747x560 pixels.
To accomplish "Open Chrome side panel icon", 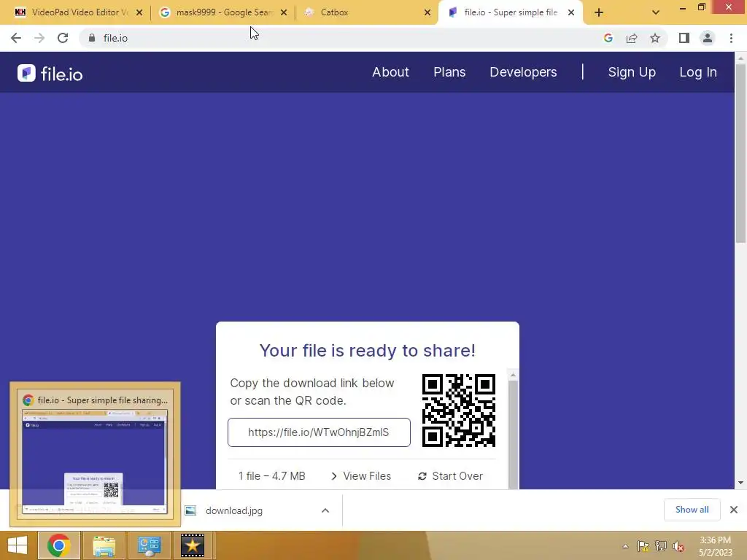I will point(684,38).
